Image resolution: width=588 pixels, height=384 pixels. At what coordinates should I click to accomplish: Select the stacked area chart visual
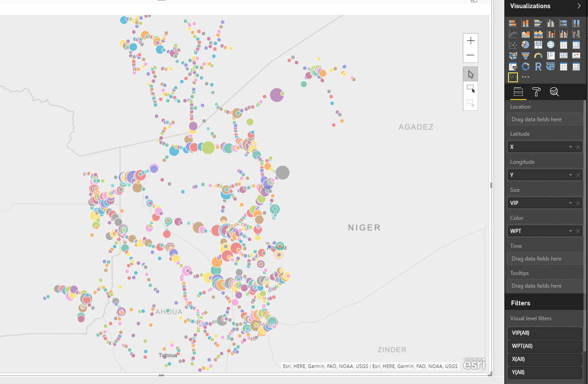(x=538, y=34)
